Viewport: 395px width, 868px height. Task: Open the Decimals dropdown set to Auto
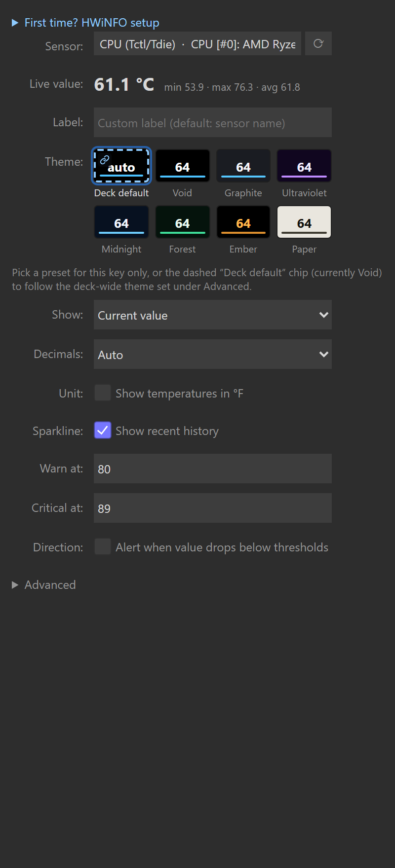(213, 354)
